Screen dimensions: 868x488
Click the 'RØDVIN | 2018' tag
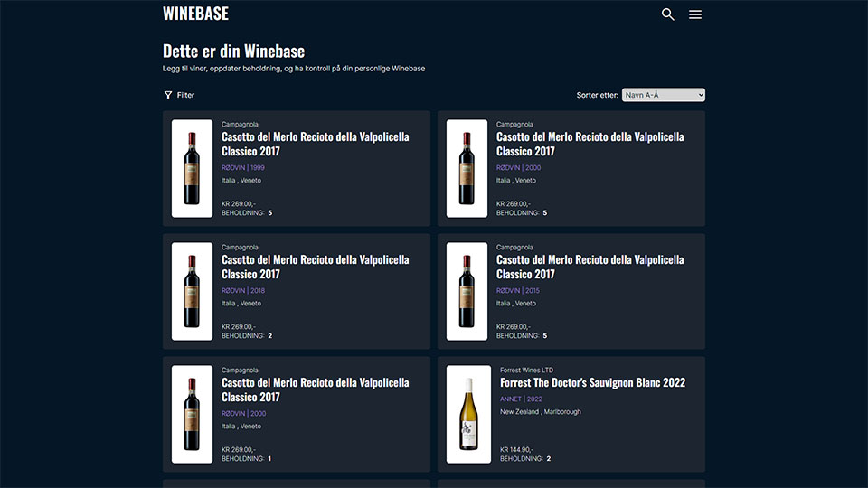click(243, 290)
